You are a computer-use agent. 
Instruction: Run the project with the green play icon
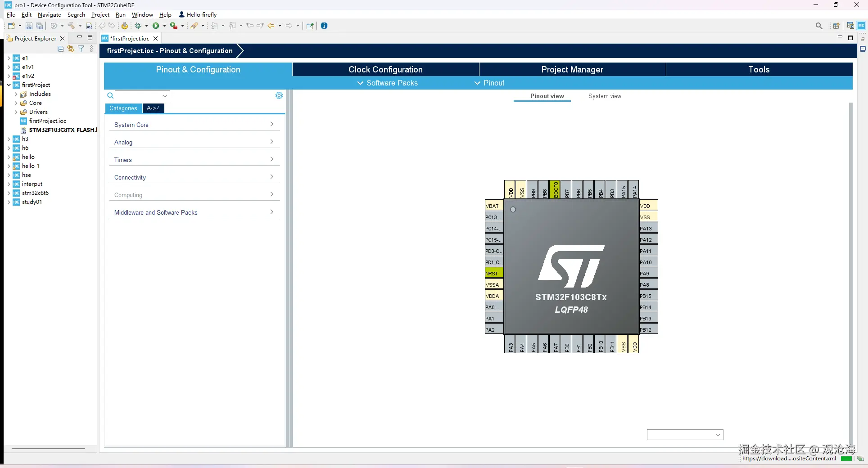pos(156,26)
